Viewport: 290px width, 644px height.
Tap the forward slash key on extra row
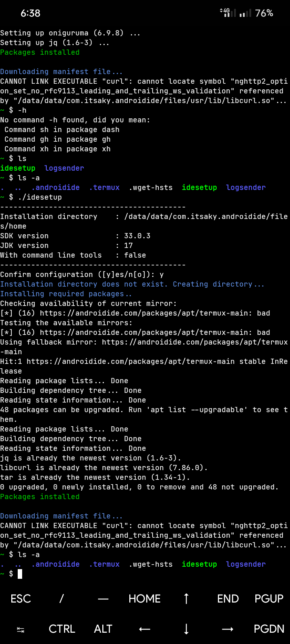pos(61,599)
